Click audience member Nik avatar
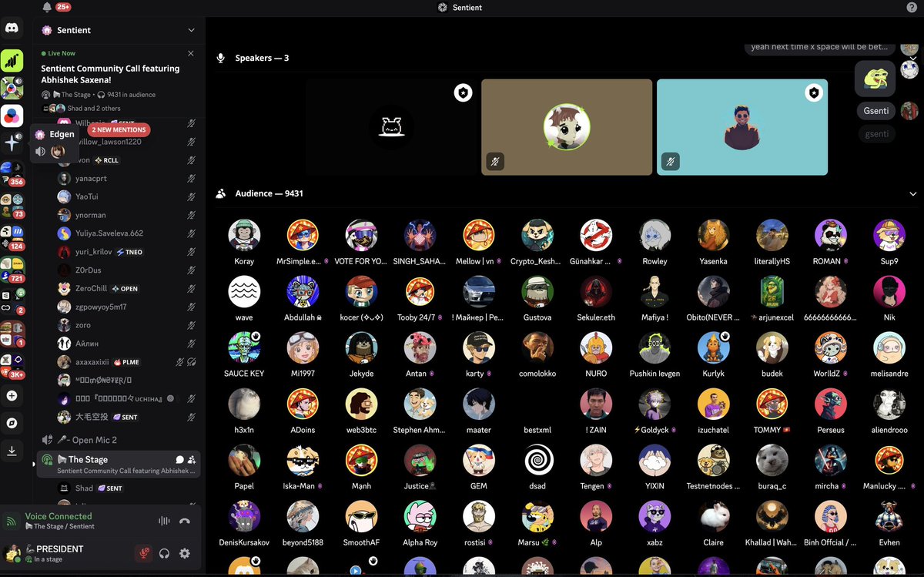This screenshot has height=577, width=924. click(x=889, y=291)
